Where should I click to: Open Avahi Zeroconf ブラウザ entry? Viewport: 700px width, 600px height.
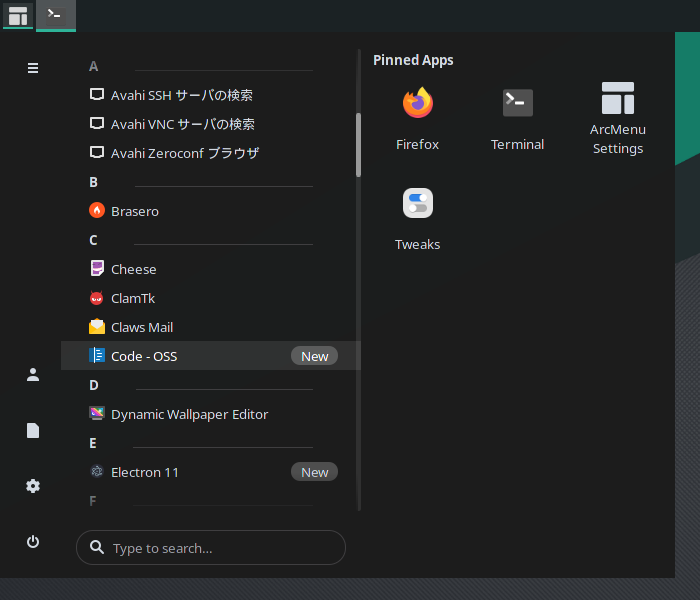point(211,153)
